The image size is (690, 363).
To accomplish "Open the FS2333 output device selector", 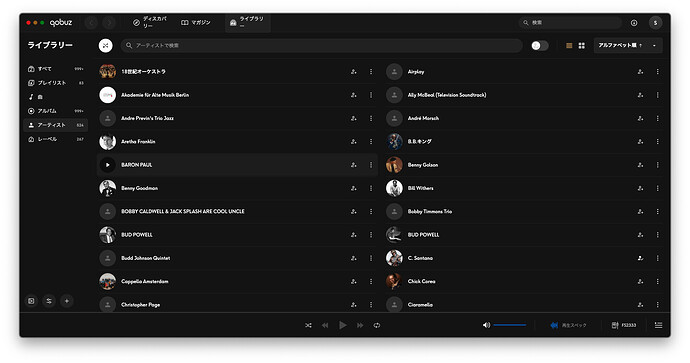I will tap(624, 325).
